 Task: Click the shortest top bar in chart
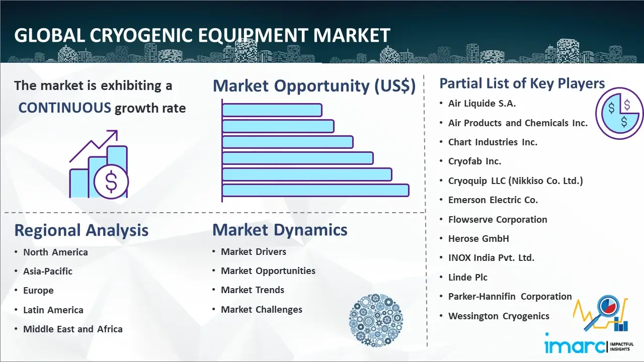[x=272, y=110]
